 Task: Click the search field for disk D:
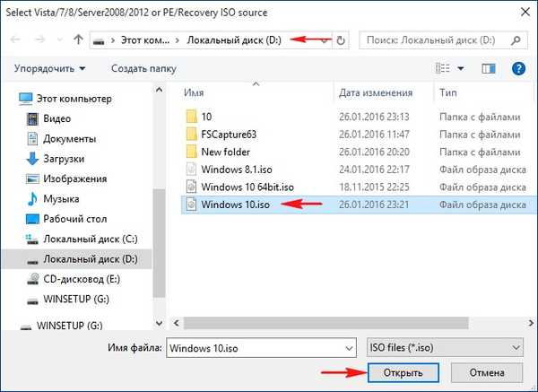point(439,40)
